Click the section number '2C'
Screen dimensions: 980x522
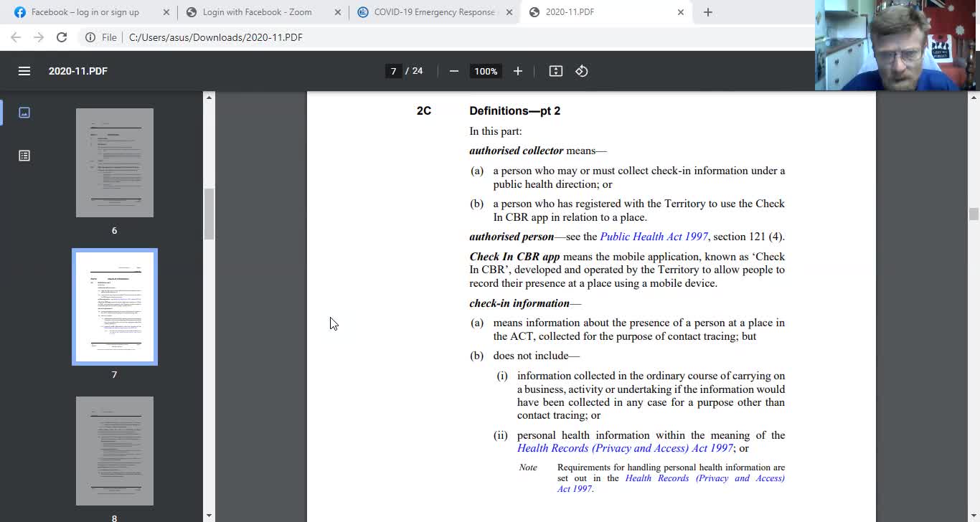coord(424,110)
